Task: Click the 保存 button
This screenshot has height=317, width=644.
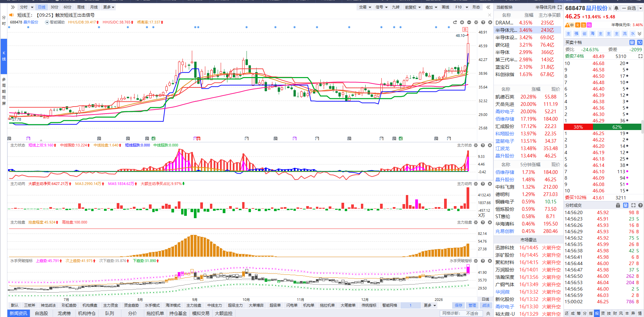Action: click(x=459, y=305)
